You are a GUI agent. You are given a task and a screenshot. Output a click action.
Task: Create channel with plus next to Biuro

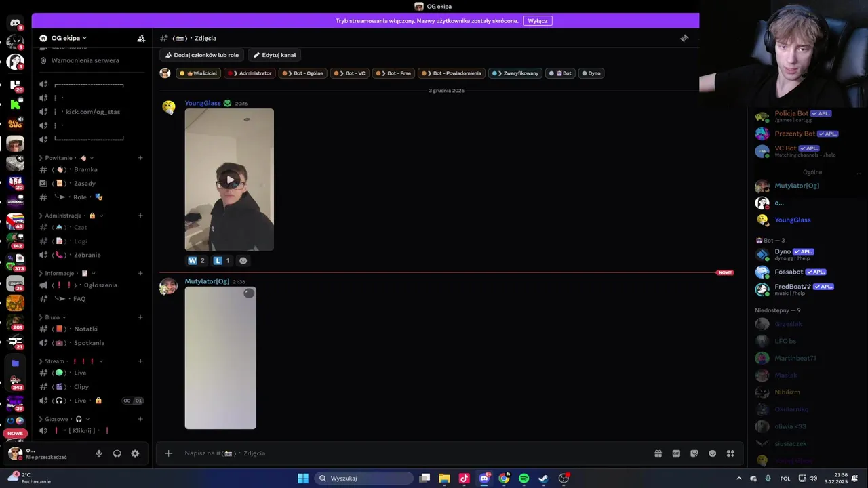point(140,317)
